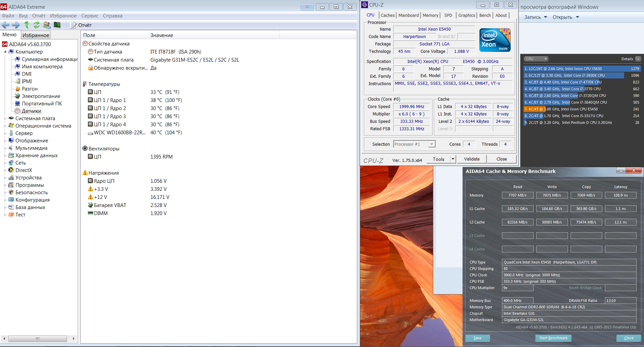Screen dimensions: 644x347
Task: Click the Details arrow button in benchmark list
Action: pyautogui.click(x=638, y=59)
